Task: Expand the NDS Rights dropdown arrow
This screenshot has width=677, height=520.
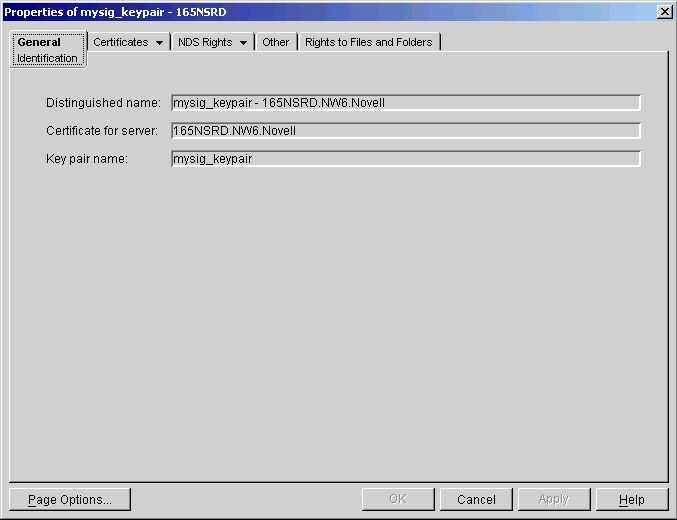Action: coord(243,43)
